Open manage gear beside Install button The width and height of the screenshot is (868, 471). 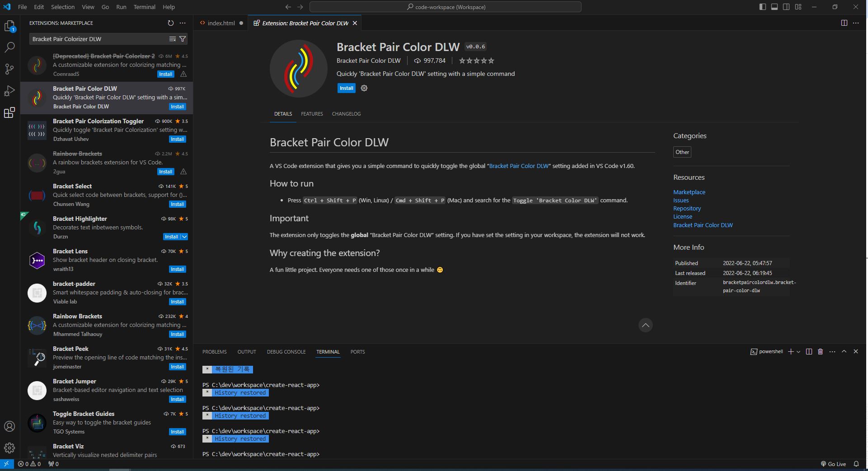click(364, 88)
